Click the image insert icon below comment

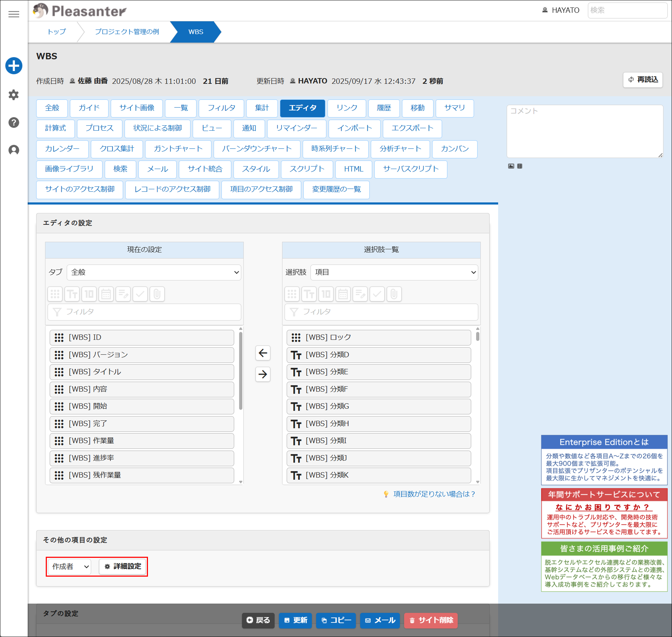pyautogui.click(x=511, y=166)
